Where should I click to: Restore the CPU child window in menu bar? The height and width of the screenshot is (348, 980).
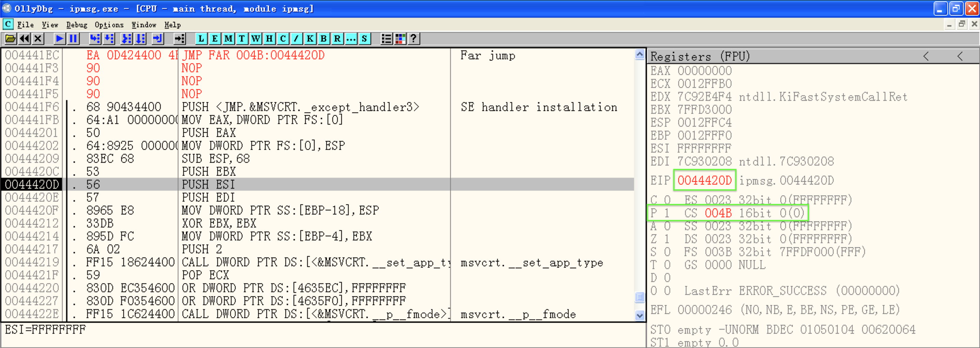pos(962,24)
